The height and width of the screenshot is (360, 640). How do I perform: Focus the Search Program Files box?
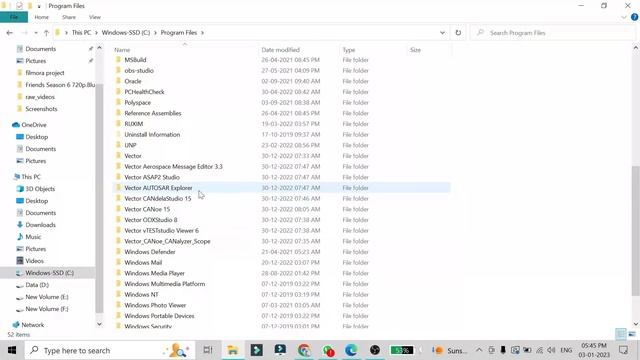(x=553, y=33)
